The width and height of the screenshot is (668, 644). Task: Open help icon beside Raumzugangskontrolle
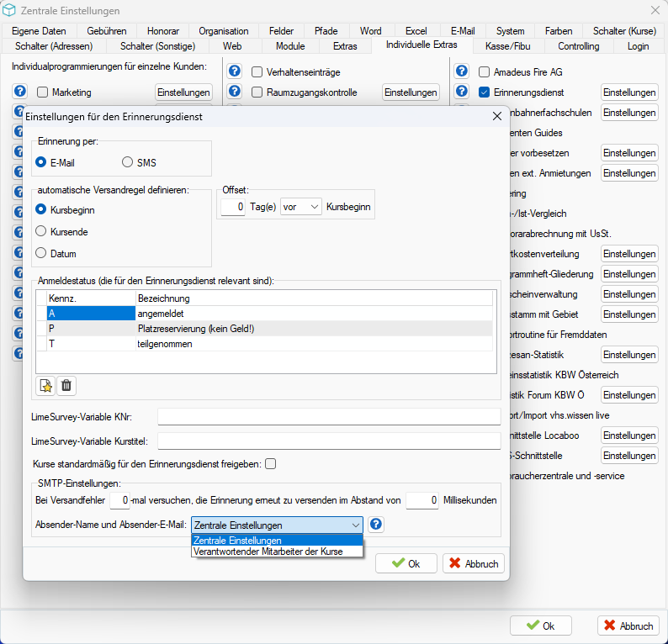(235, 91)
